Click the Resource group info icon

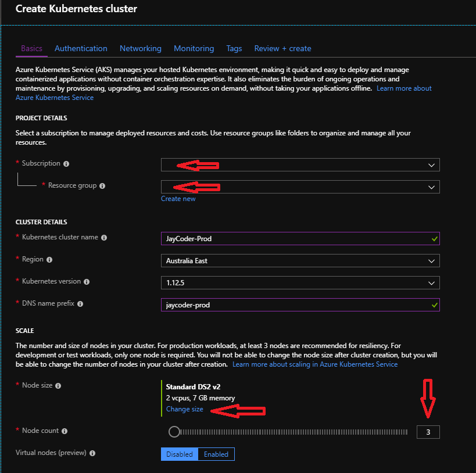click(x=102, y=186)
